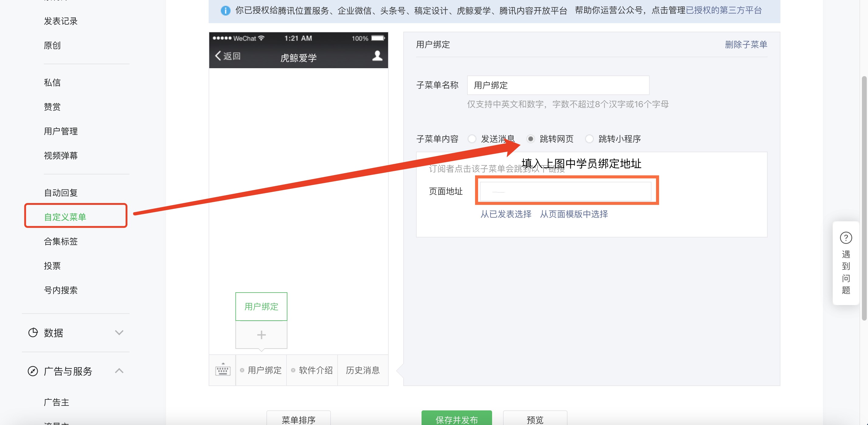Click the question mark help icon
The width and height of the screenshot is (868, 425).
click(x=845, y=238)
